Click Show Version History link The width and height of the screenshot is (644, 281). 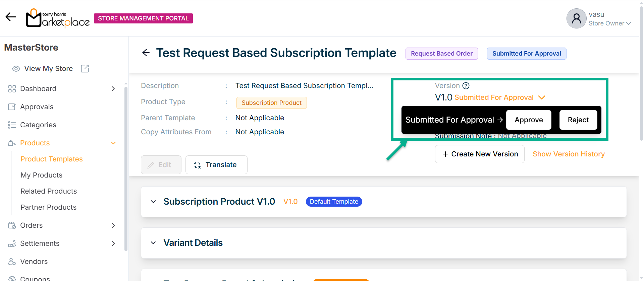569,154
